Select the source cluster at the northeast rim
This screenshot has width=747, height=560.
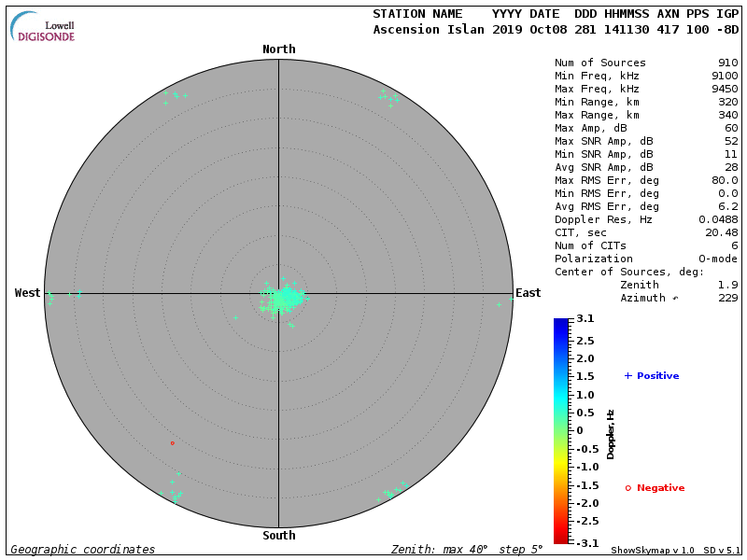coord(388,96)
